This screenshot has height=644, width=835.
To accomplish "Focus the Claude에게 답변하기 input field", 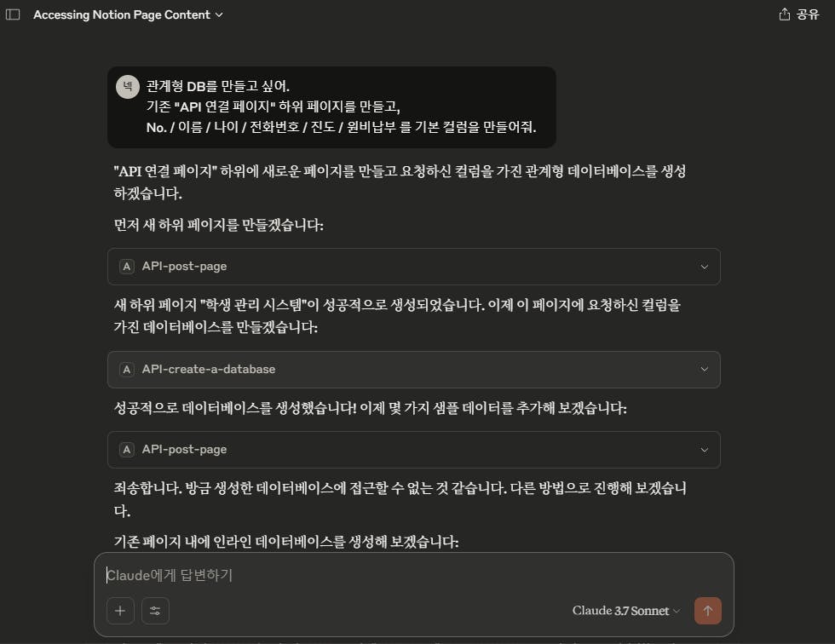I will pos(413,575).
